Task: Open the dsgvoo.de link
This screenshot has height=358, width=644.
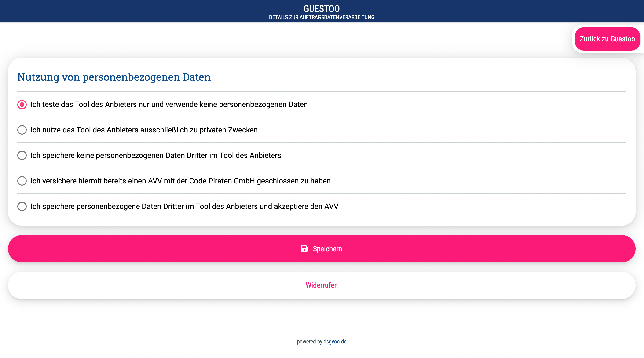Action: (335, 341)
